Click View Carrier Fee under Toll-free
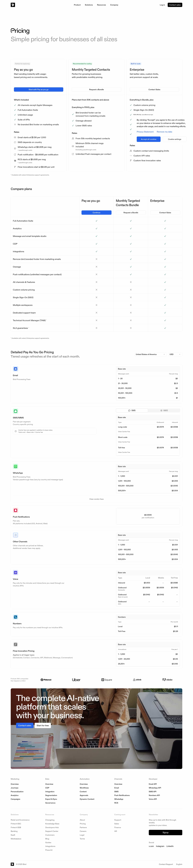 (x=124, y=452)
